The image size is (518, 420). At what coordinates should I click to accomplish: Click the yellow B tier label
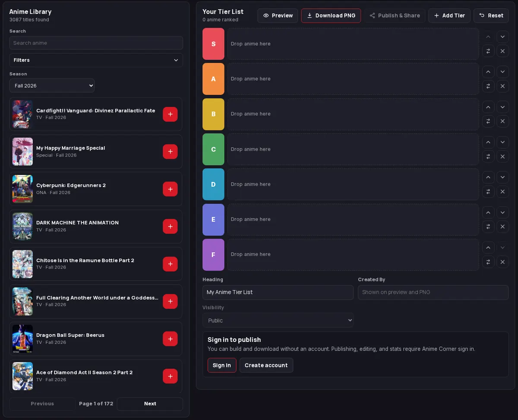point(213,114)
